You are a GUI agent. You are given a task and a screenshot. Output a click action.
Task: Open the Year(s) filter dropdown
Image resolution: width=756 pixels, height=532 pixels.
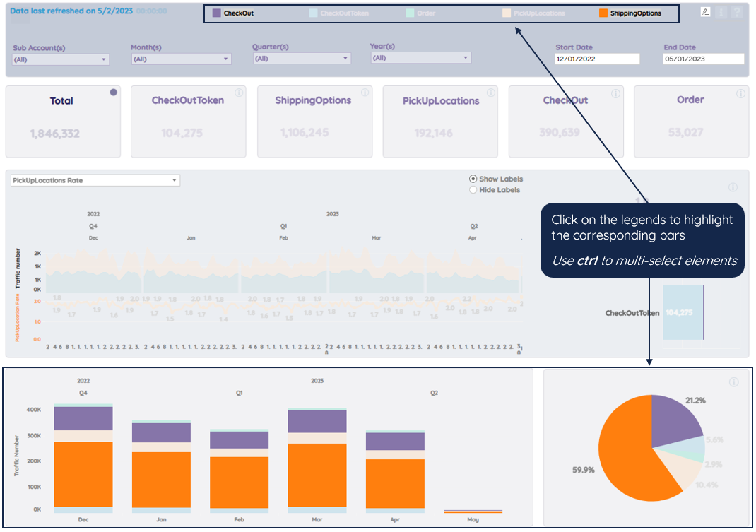(x=420, y=58)
